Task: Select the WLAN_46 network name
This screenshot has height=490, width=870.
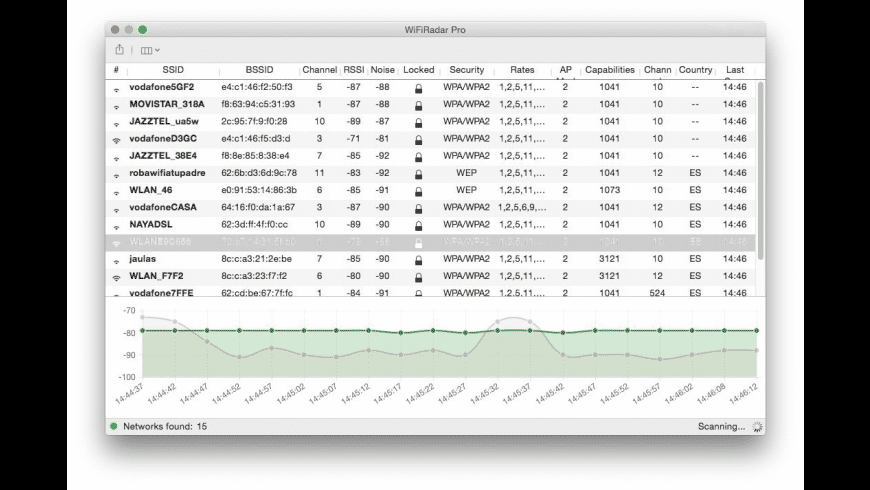Action: 150,190
